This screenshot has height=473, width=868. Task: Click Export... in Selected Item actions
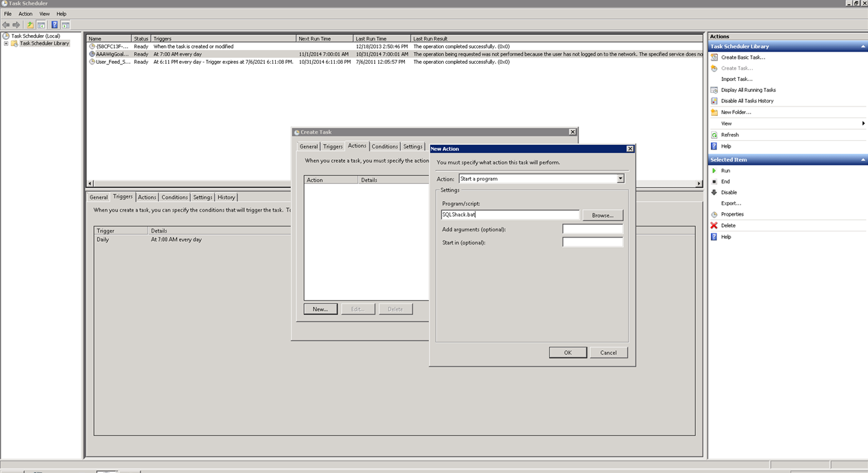[x=731, y=203]
